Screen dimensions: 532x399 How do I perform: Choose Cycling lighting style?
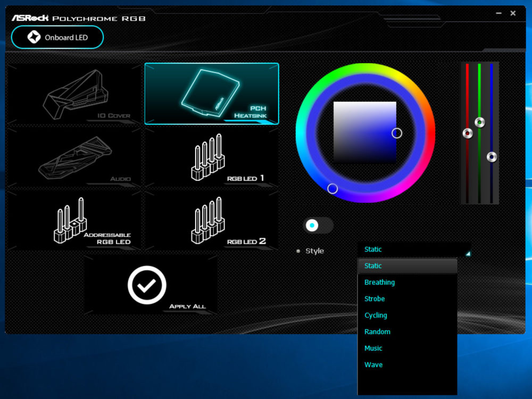[x=408, y=315]
